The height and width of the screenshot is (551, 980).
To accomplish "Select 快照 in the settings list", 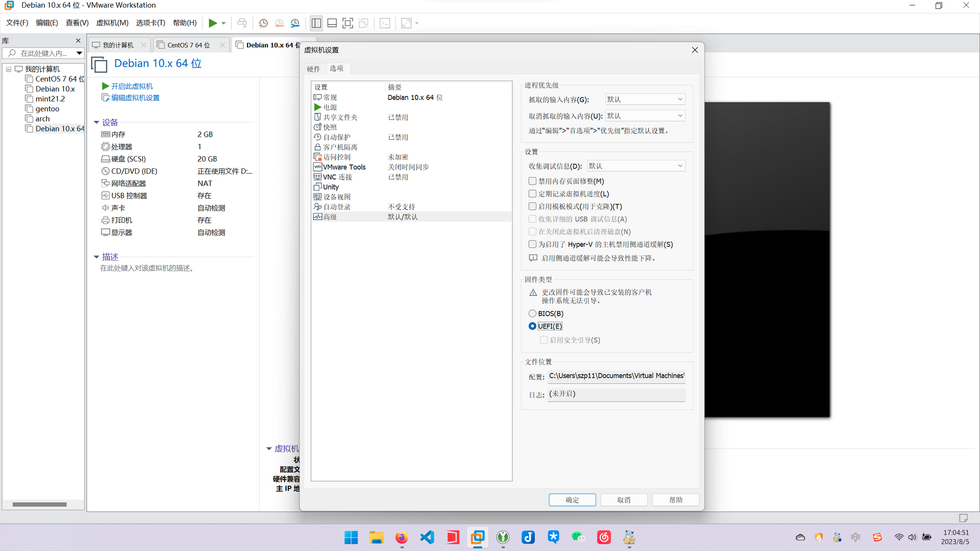I will [x=411, y=127].
